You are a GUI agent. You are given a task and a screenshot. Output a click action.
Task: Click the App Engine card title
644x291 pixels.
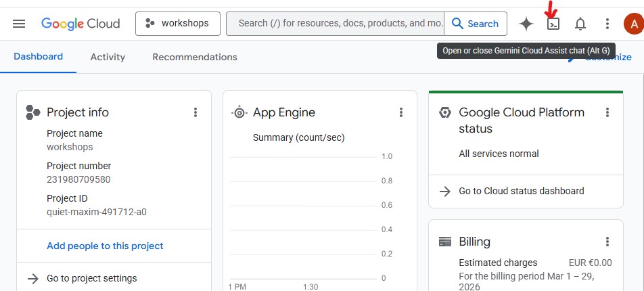pos(284,112)
